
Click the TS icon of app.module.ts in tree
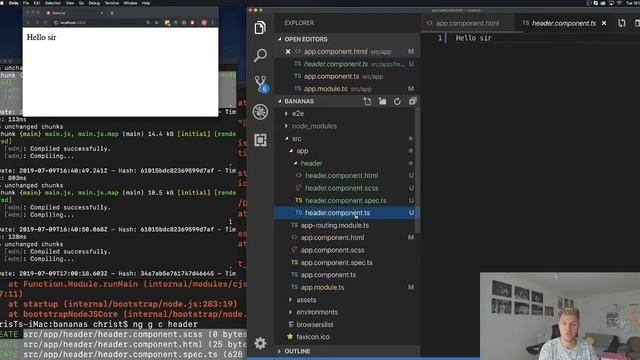click(294, 287)
